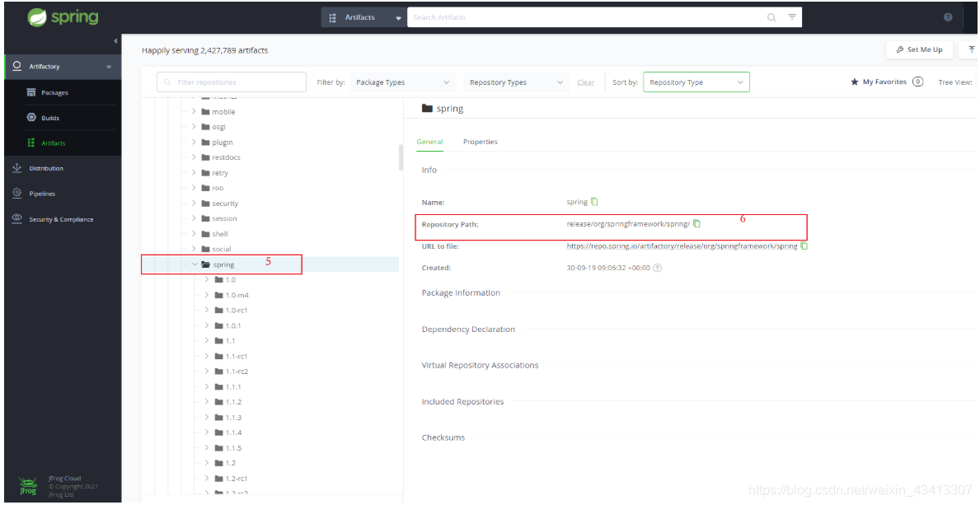Click the Virtual Repository Associations heading
Image resolution: width=980 pixels, height=505 pixels.
pos(480,365)
